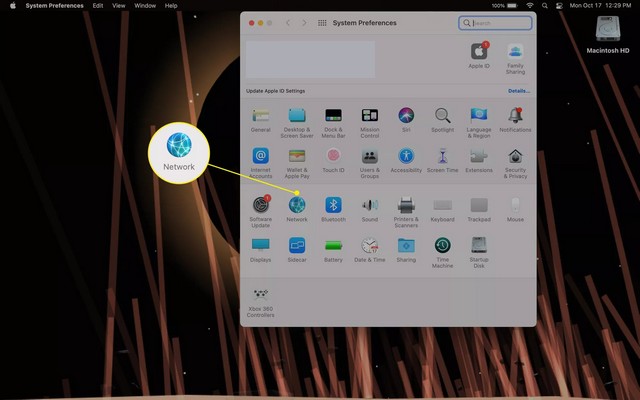Open the Network preferences pane
The height and width of the screenshot is (400, 640).
297,205
